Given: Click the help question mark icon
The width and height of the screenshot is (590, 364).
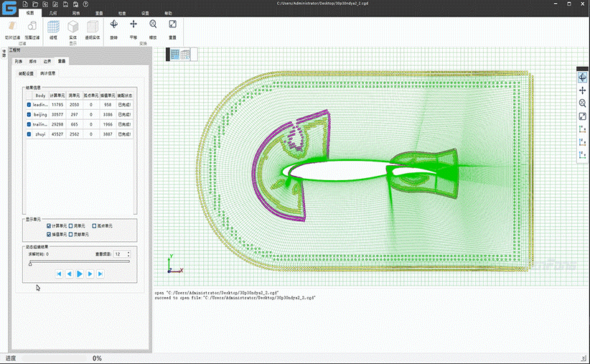Looking at the screenshot, I should point(86,4).
